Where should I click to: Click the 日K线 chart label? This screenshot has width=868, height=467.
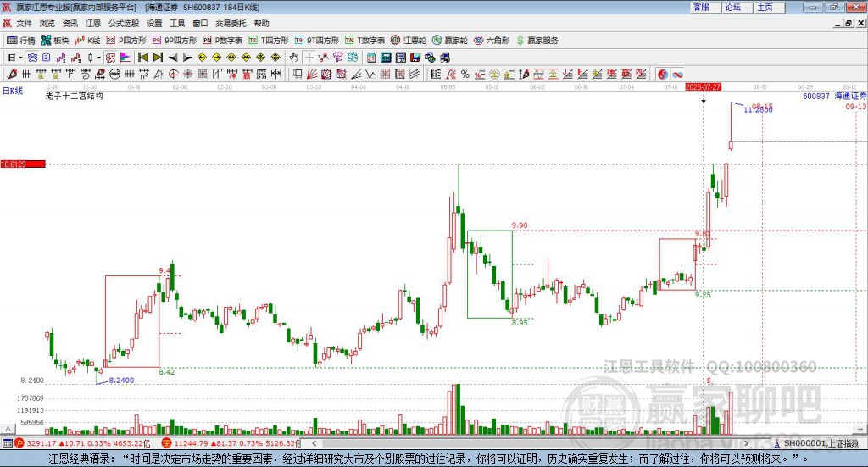(x=13, y=91)
